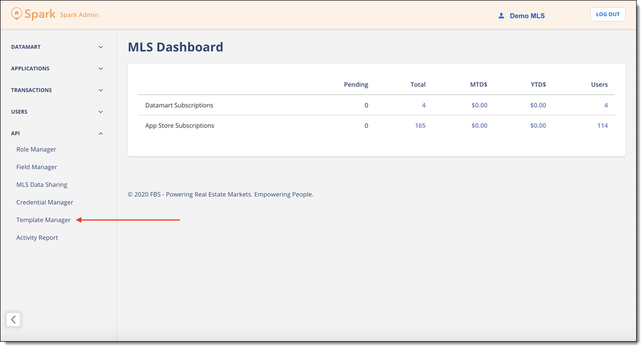
Task: Click the App Store Subscriptions row label
Action: pos(179,126)
